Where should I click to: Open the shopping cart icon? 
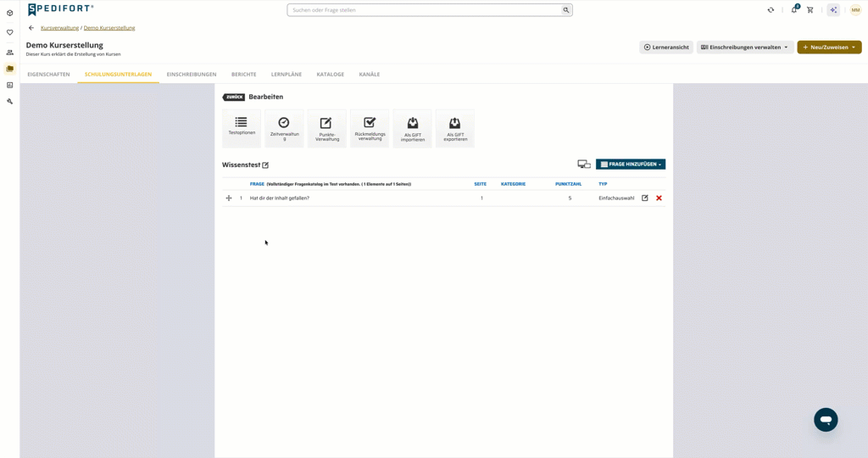click(810, 10)
